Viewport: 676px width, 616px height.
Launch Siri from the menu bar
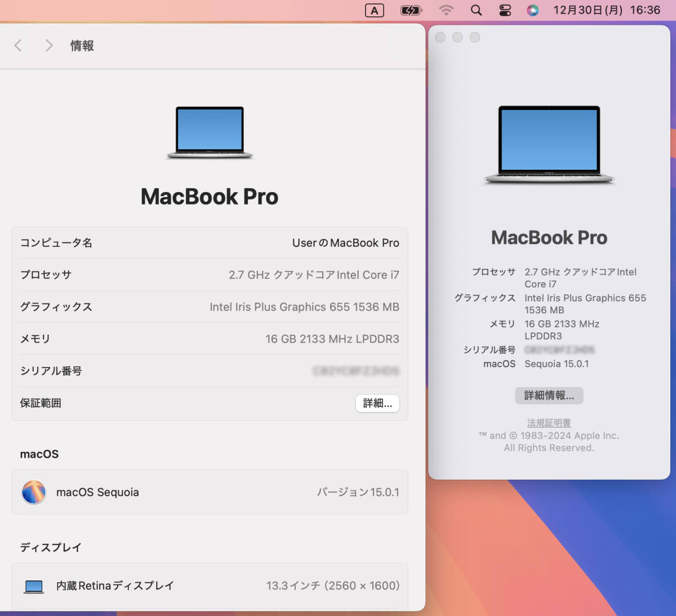coord(533,10)
